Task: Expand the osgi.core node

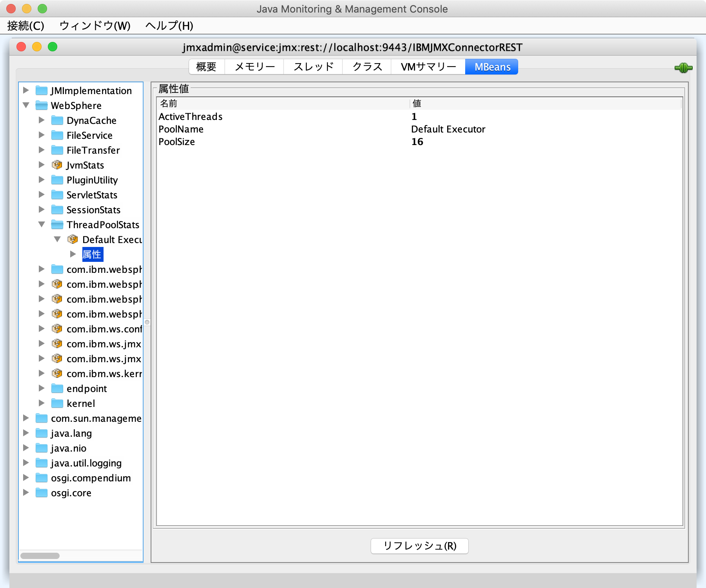Action: (26, 492)
